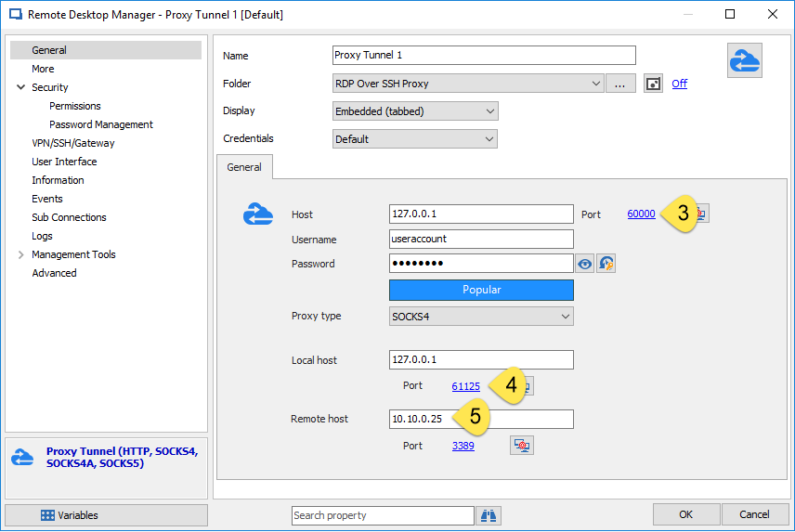The height and width of the screenshot is (532, 795).
Task: Browse folders with the ellipsis button
Action: point(620,84)
